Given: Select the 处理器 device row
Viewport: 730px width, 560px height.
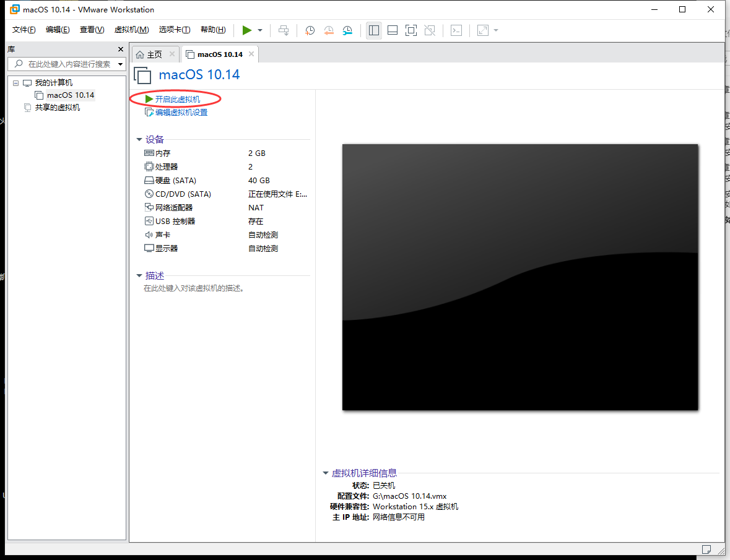Looking at the screenshot, I should 226,166.
